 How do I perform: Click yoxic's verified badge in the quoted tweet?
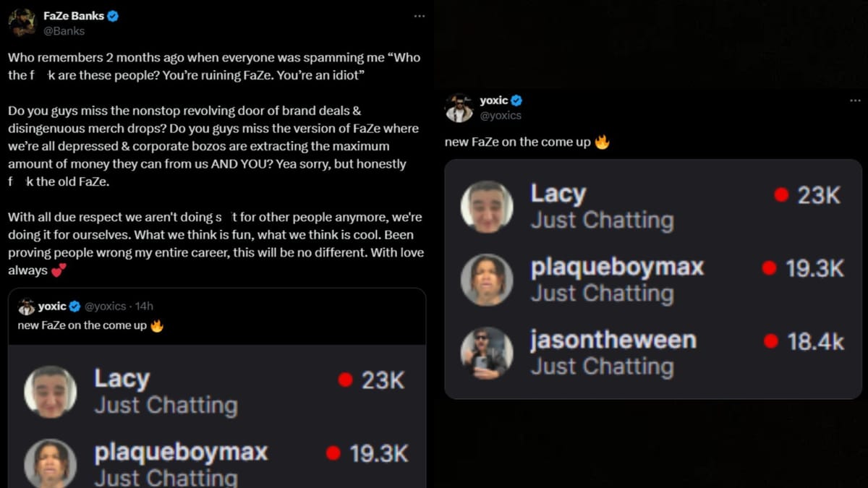click(73, 305)
